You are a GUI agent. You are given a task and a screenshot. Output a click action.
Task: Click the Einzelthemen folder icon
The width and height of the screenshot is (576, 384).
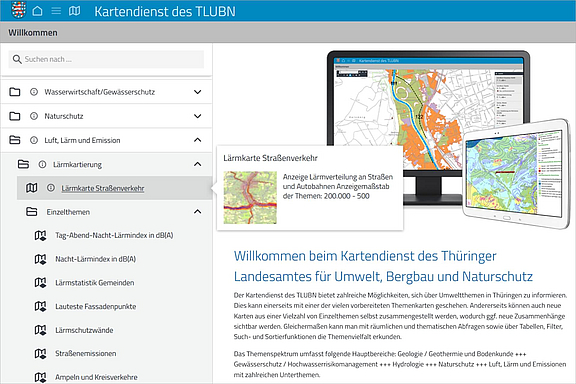click(32, 212)
